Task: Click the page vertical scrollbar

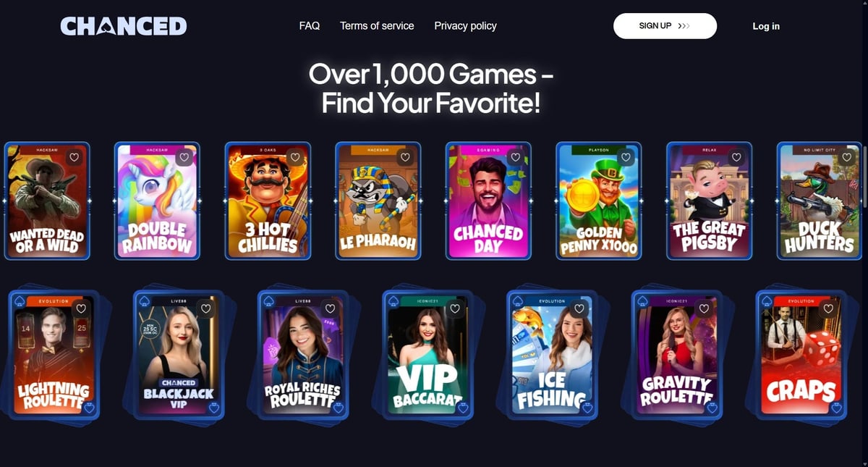Action: pos(864,167)
